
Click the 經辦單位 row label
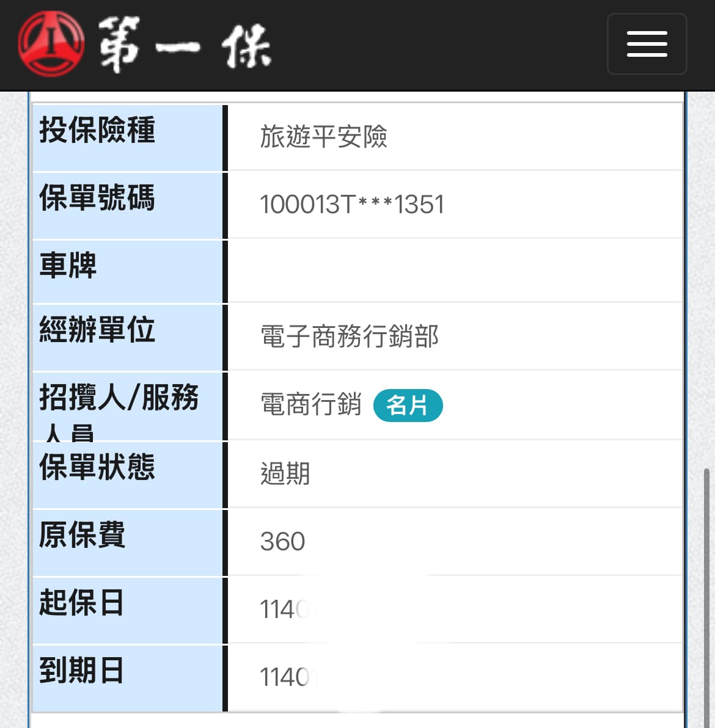(x=97, y=329)
